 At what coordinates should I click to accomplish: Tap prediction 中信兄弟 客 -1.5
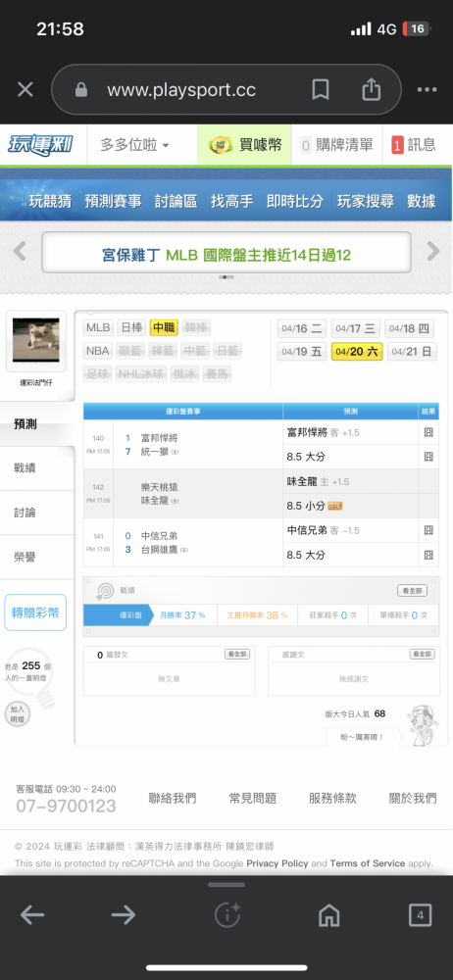(323, 530)
